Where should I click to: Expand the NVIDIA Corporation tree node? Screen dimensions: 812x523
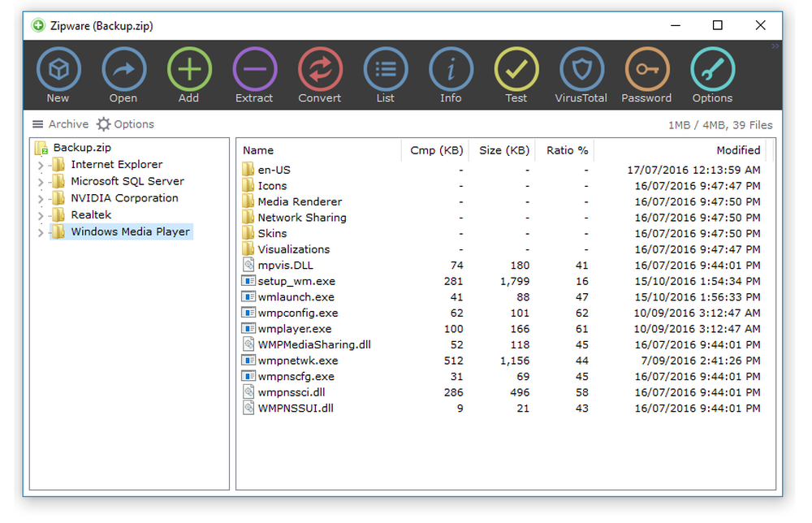tap(41, 199)
